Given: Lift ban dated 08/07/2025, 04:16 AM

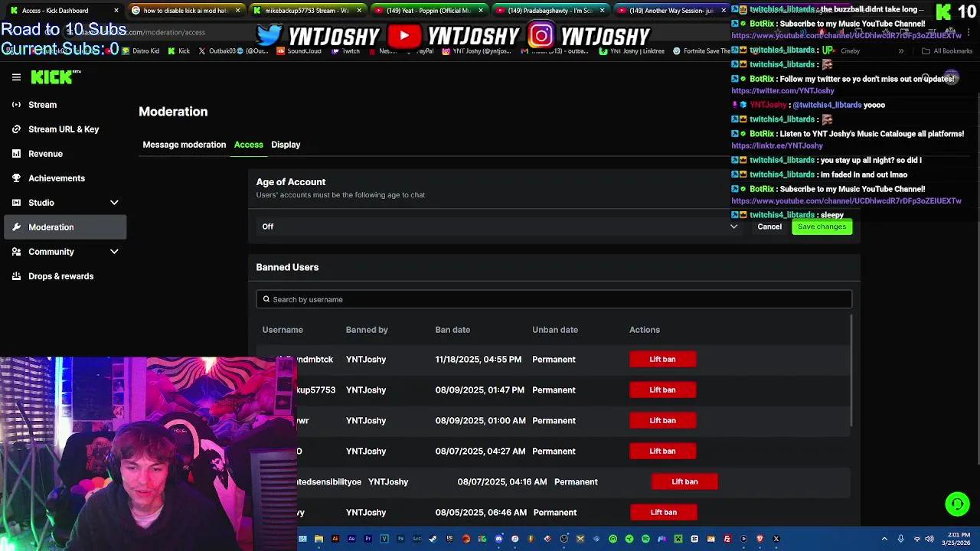Looking at the screenshot, I should coord(684,481).
